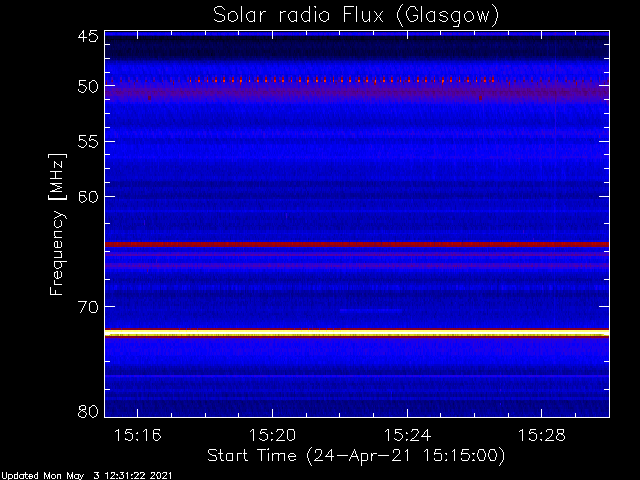Click the solid red band near 64 MHz

[357, 244]
